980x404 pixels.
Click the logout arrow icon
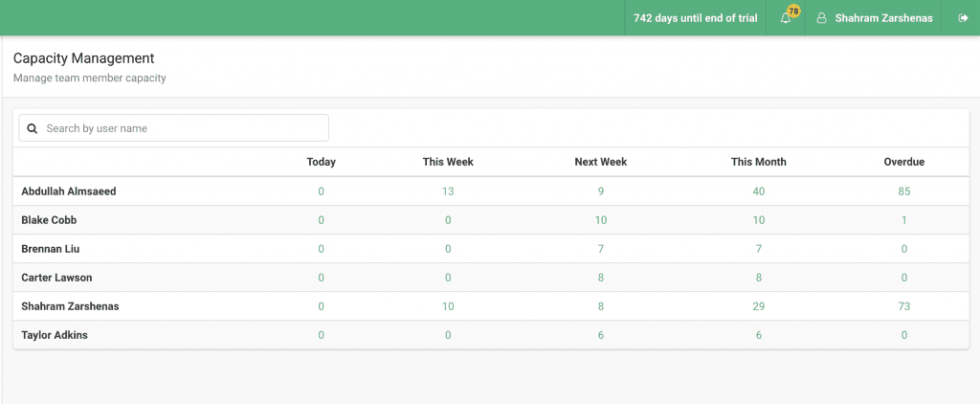click(x=963, y=18)
